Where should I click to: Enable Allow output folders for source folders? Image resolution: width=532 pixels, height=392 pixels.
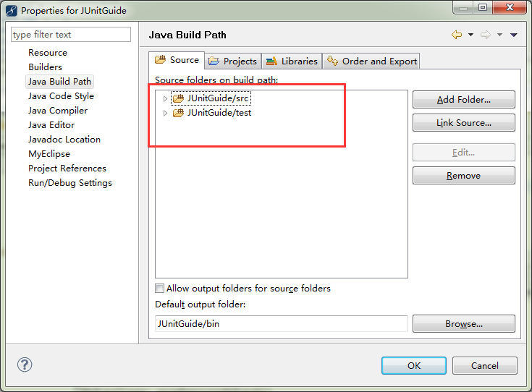coord(159,289)
